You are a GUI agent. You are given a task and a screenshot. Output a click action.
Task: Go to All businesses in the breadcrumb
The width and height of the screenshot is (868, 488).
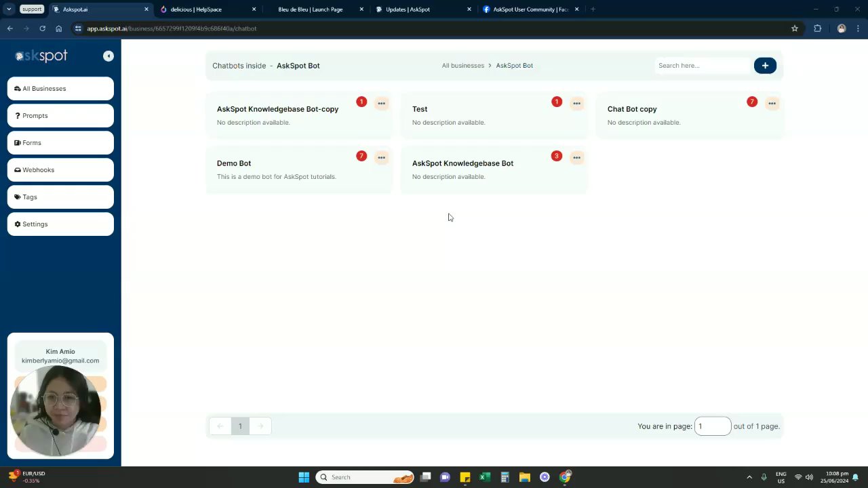463,66
